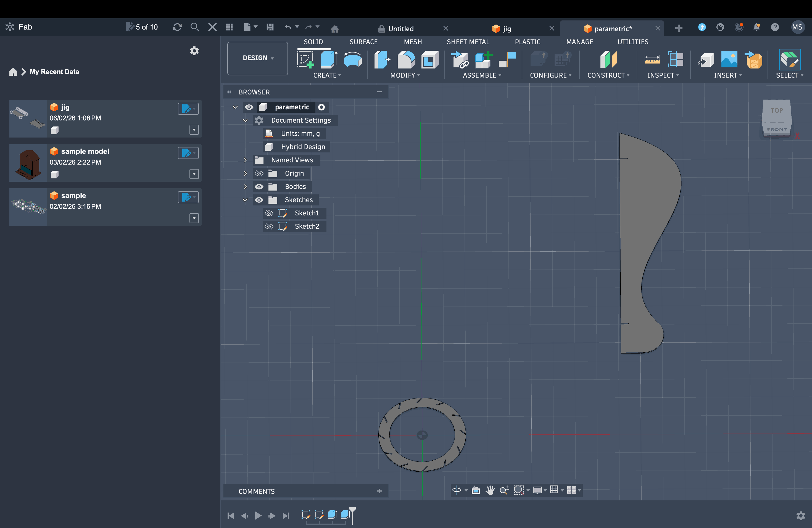Collapse the Sketches folder

tap(245, 200)
